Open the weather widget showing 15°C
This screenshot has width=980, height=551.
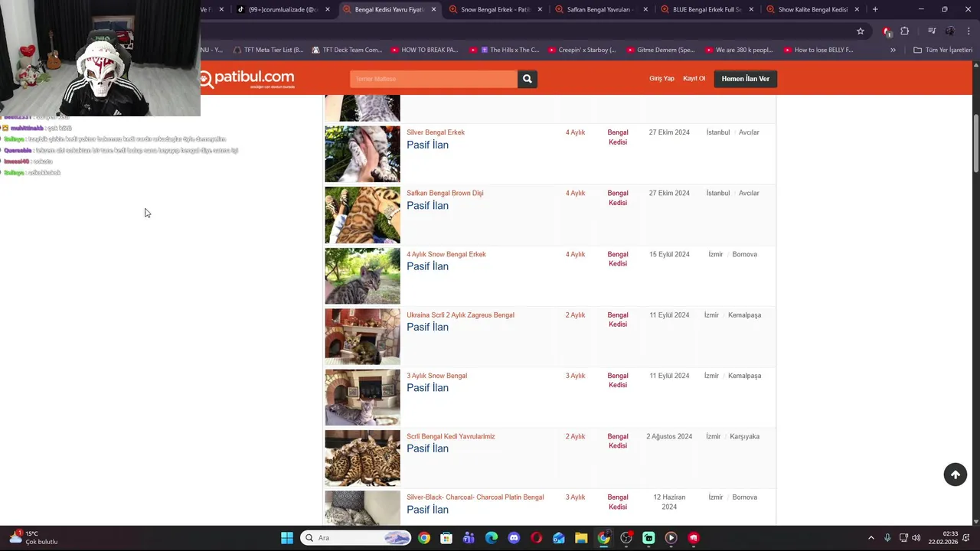[34, 538]
